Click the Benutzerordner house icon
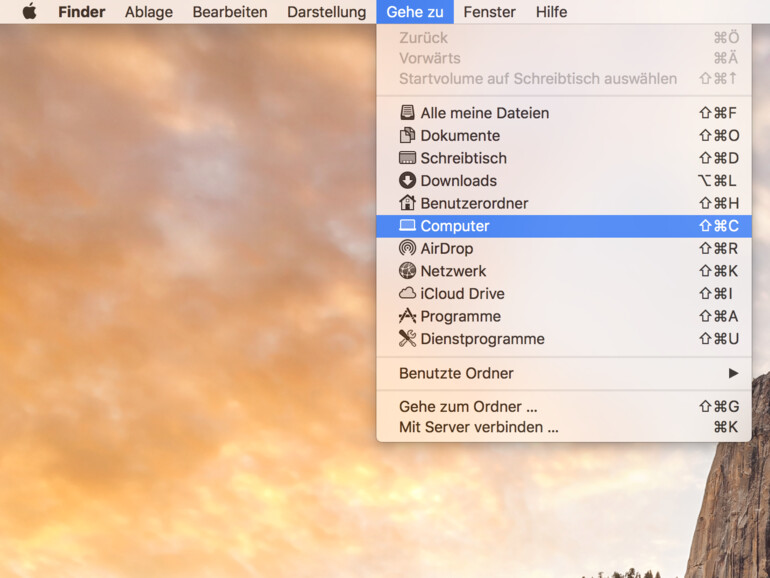Image resolution: width=770 pixels, height=578 pixels. coord(407,203)
